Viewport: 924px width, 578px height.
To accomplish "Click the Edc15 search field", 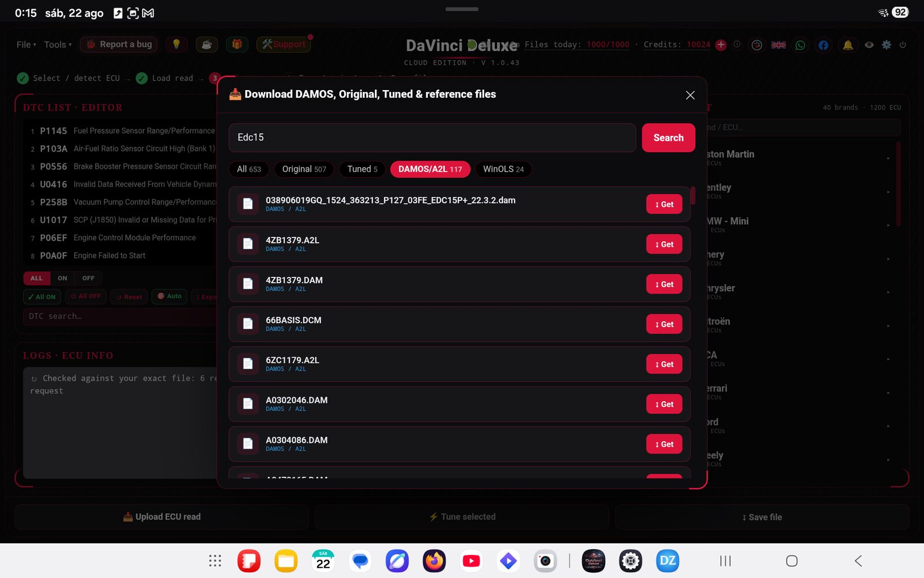I will click(x=432, y=138).
